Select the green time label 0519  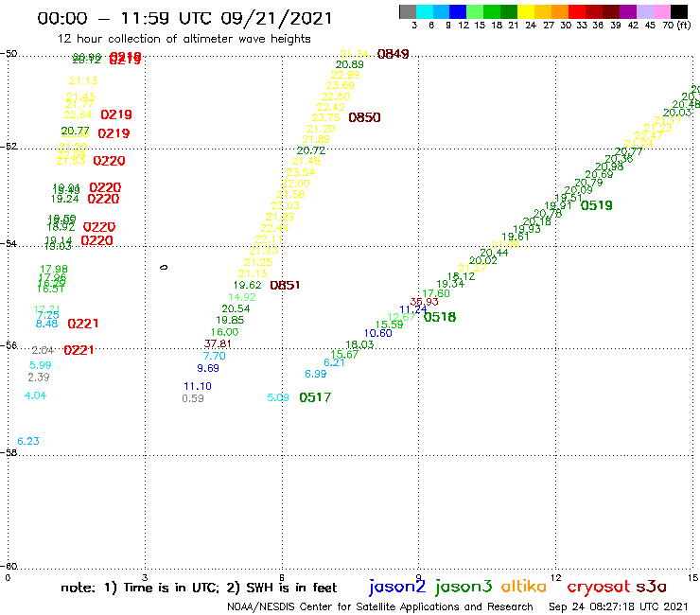coord(597,205)
